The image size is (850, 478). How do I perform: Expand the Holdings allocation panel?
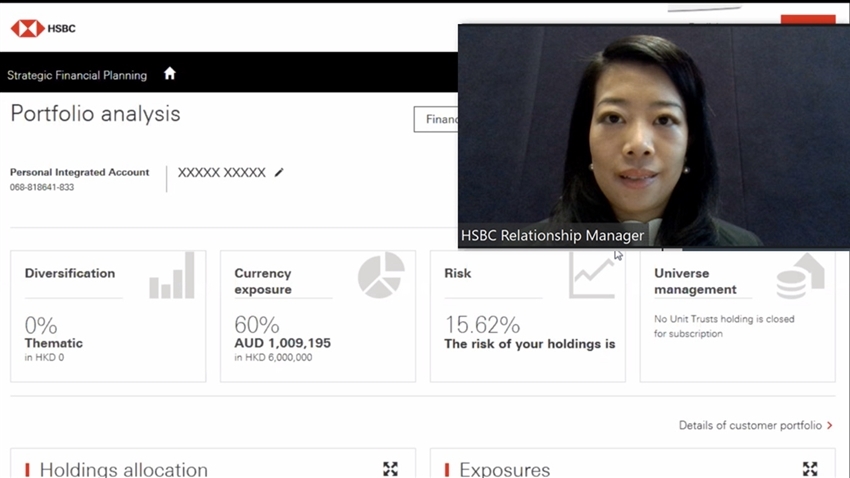390,469
